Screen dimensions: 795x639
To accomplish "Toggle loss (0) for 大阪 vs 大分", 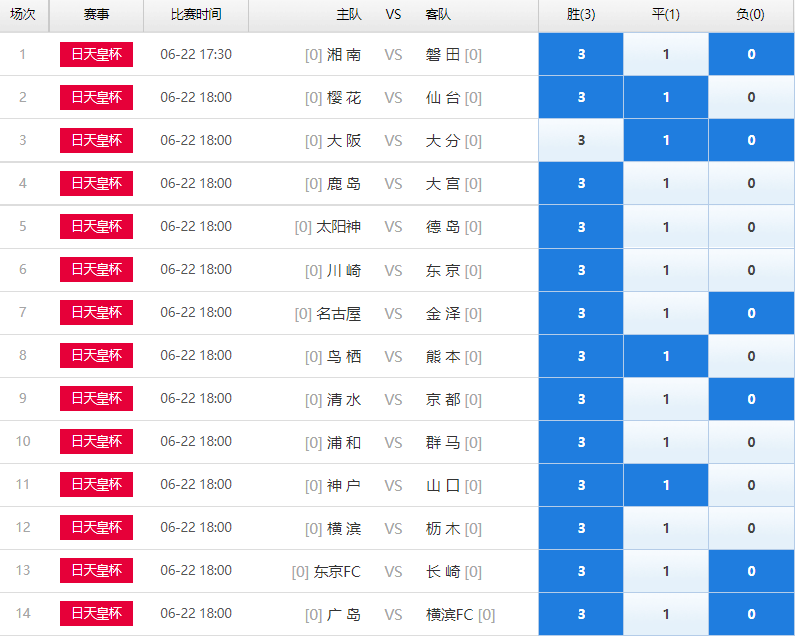I will [x=751, y=140].
